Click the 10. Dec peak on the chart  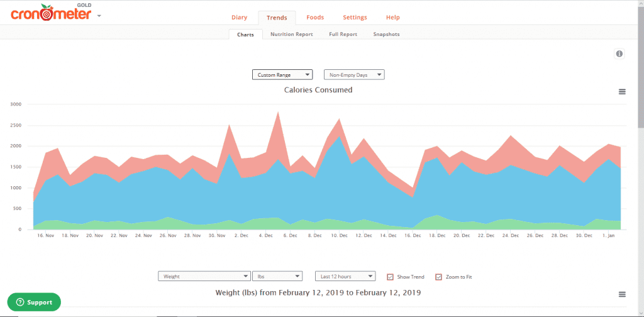coord(340,120)
